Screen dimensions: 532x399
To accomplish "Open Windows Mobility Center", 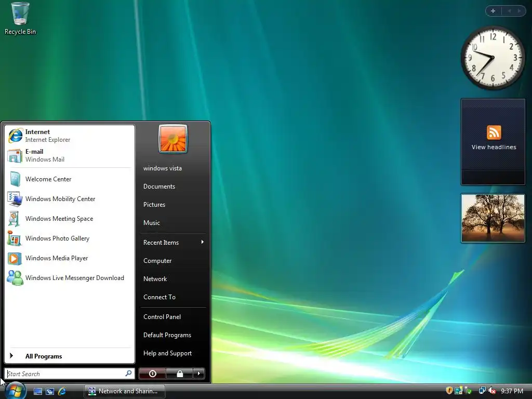I will point(70,199).
